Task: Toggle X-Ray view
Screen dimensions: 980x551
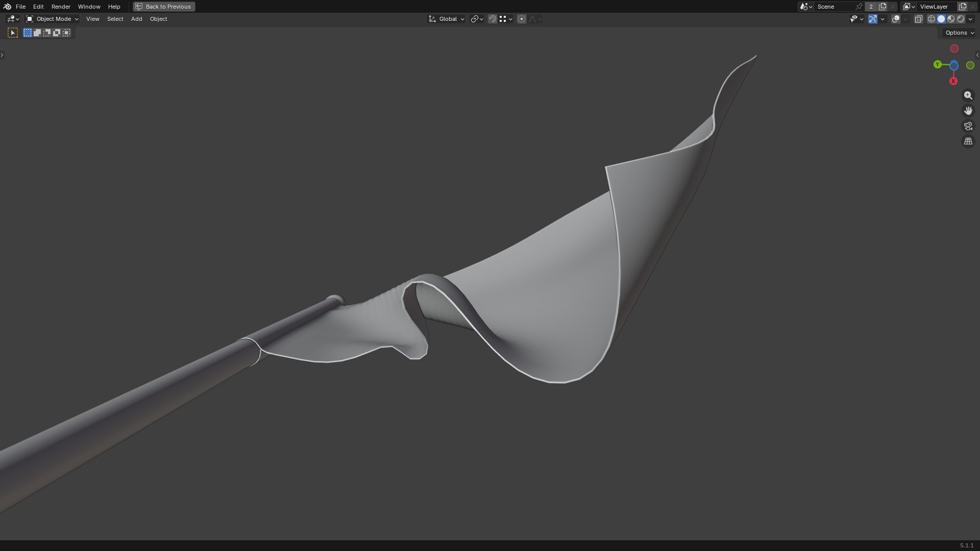Action: point(918,19)
